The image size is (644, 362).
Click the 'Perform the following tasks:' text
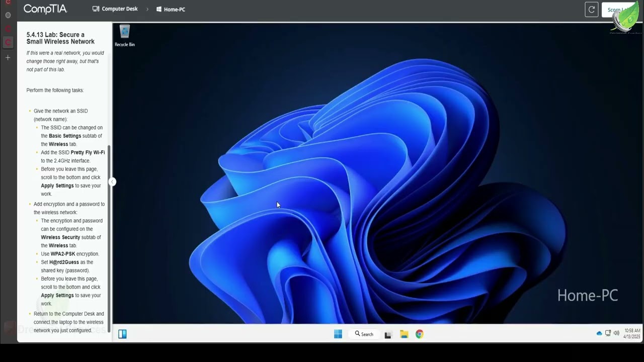coord(55,90)
